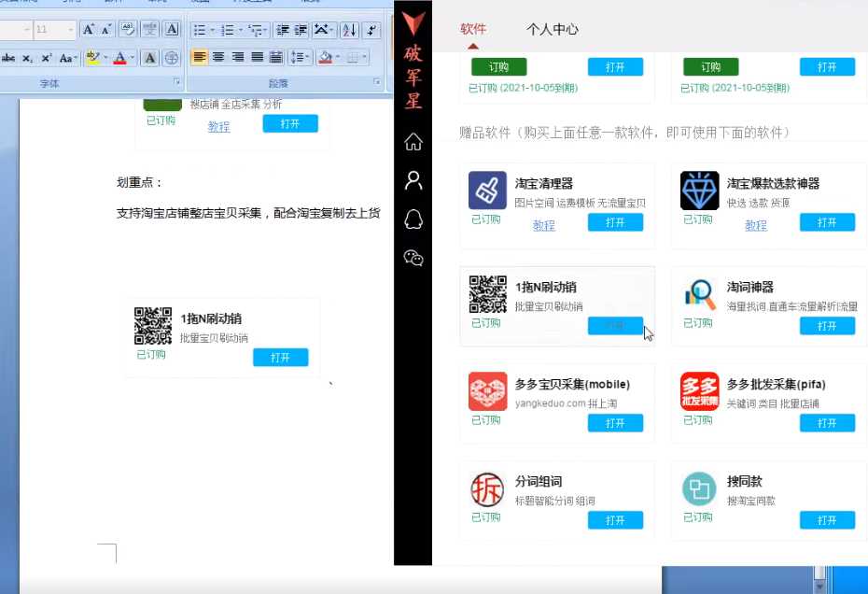Image resolution: width=868 pixels, height=594 pixels.
Task: Increase paragraph indent in Word
Action: coord(301,30)
